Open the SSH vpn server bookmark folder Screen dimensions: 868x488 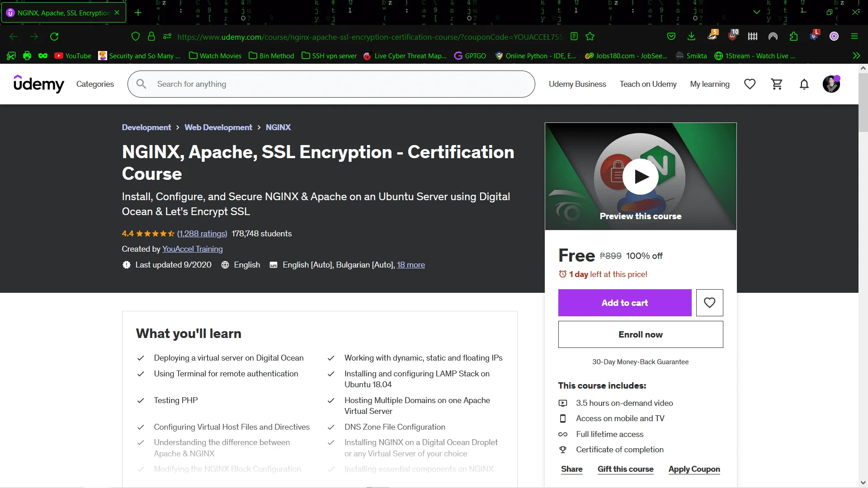coord(329,56)
